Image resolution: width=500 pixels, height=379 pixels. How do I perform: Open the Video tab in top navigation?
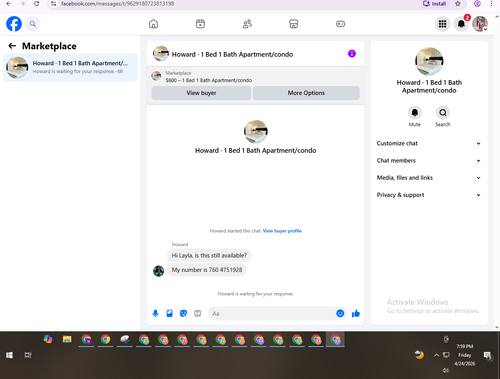pos(200,24)
